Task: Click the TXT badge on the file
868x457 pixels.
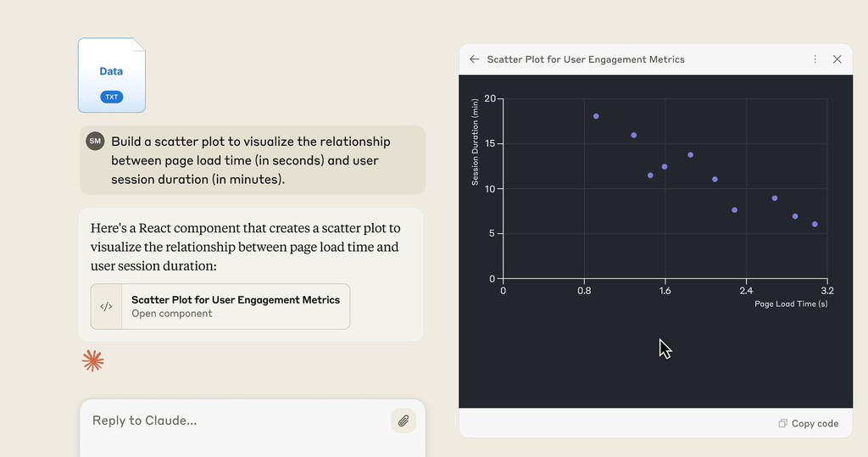Action: click(x=112, y=97)
